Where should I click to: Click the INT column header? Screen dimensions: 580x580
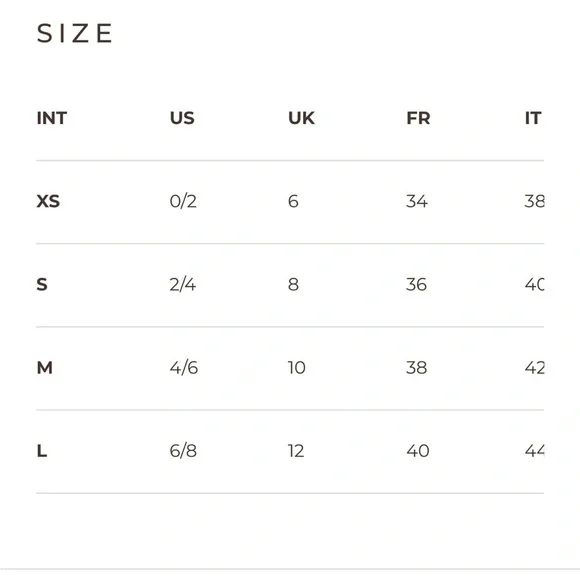pos(52,118)
